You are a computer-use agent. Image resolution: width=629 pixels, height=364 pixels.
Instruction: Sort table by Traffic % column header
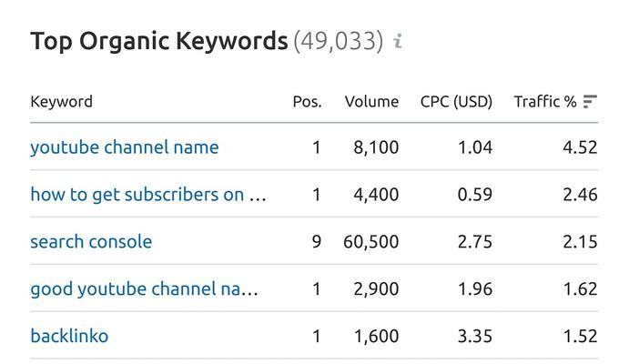pos(545,102)
